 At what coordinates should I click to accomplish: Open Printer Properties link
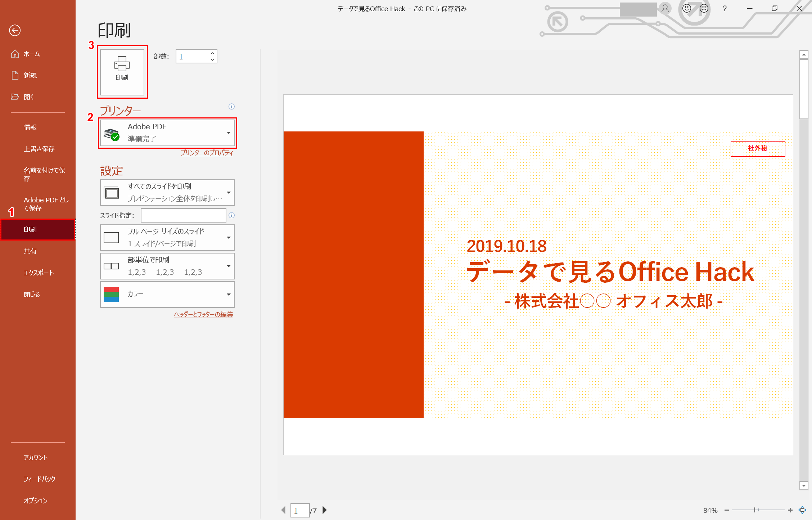[207, 153]
